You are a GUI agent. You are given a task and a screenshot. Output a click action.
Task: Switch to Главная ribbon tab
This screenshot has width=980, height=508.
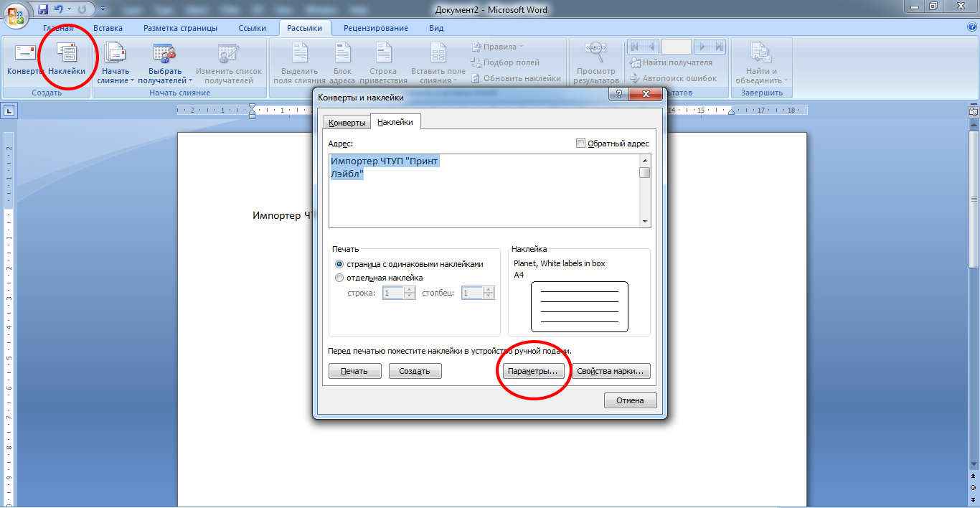(58, 28)
